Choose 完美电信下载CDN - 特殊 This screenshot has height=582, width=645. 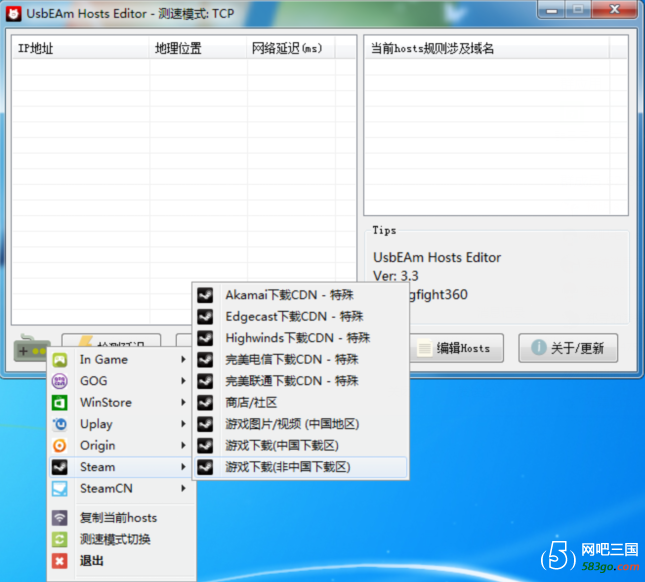pos(301,359)
